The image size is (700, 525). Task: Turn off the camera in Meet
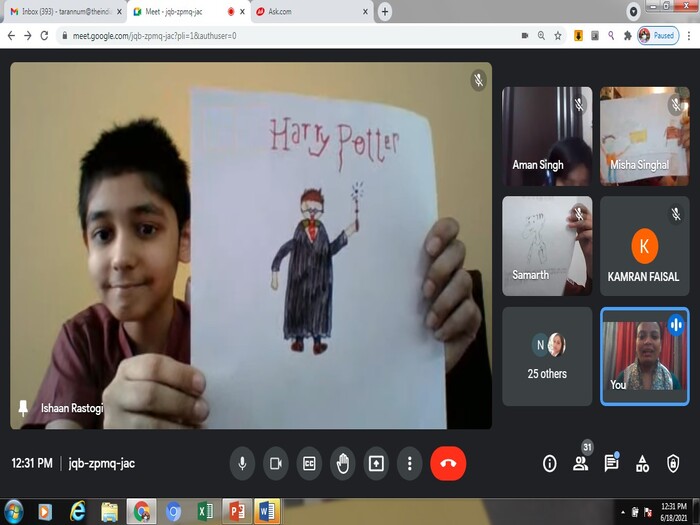(275, 463)
